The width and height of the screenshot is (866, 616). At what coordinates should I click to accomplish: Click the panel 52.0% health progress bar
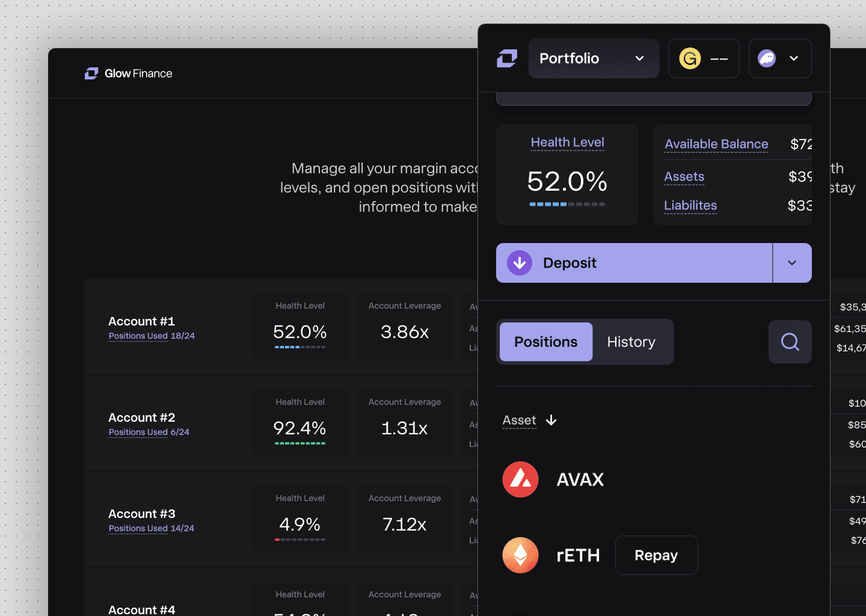[x=567, y=205]
